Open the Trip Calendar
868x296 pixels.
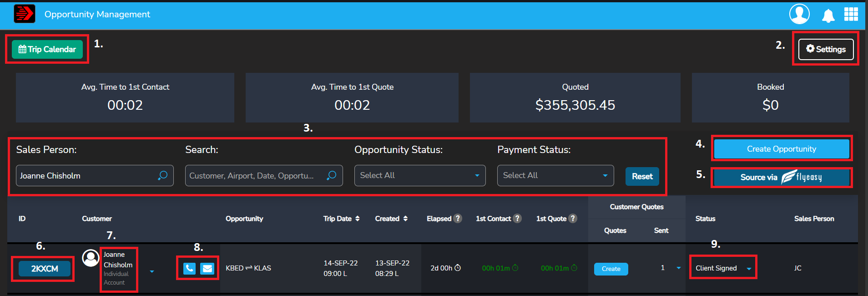(x=47, y=49)
